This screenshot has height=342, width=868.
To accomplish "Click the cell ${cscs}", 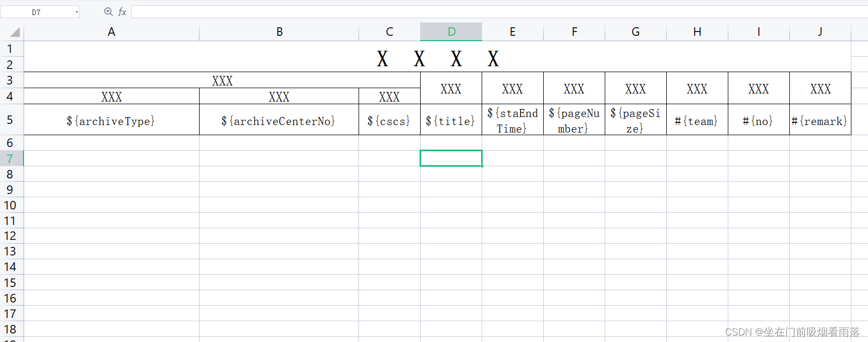I will [x=390, y=120].
